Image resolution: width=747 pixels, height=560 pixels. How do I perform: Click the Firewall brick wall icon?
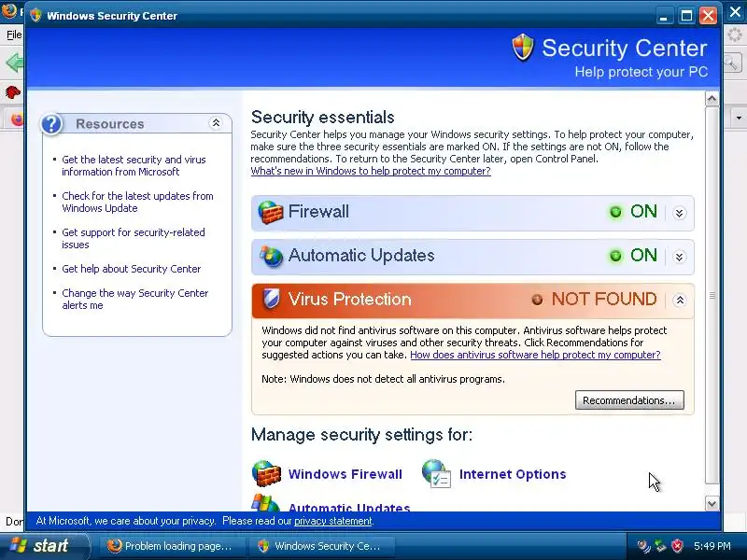click(x=270, y=213)
